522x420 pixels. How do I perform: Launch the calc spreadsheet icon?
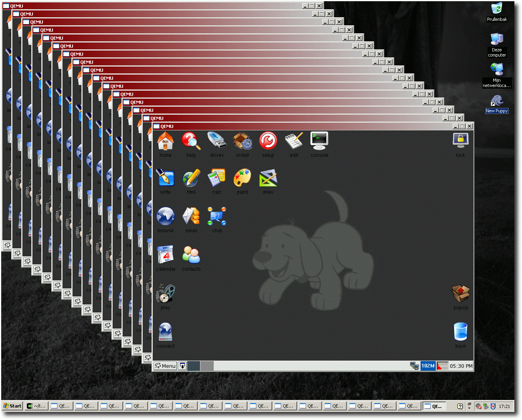[x=216, y=178]
